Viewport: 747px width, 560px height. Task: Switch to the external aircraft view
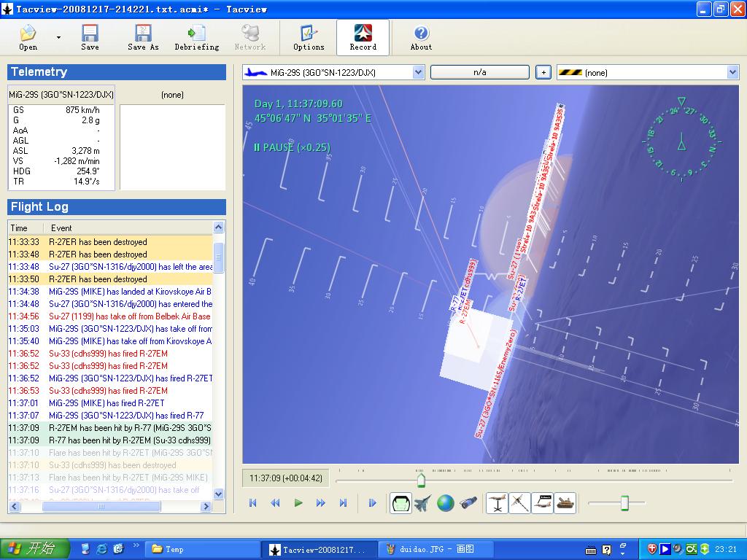[422, 503]
